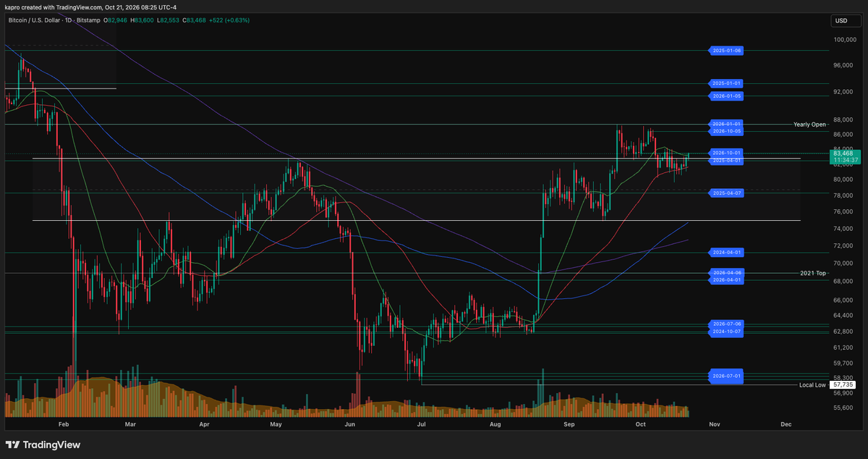Click 74,000 on the price axis
Viewport: 868px width, 459px height.
coord(843,229)
